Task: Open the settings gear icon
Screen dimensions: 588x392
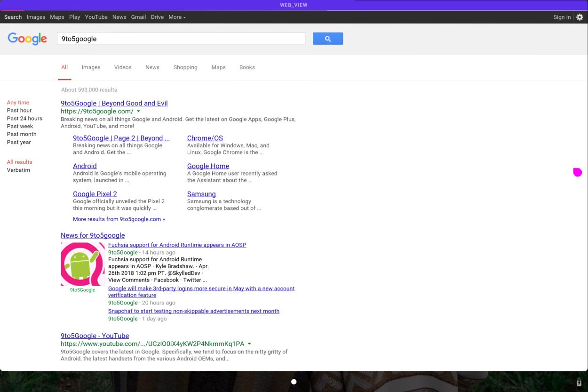Action: [580, 17]
